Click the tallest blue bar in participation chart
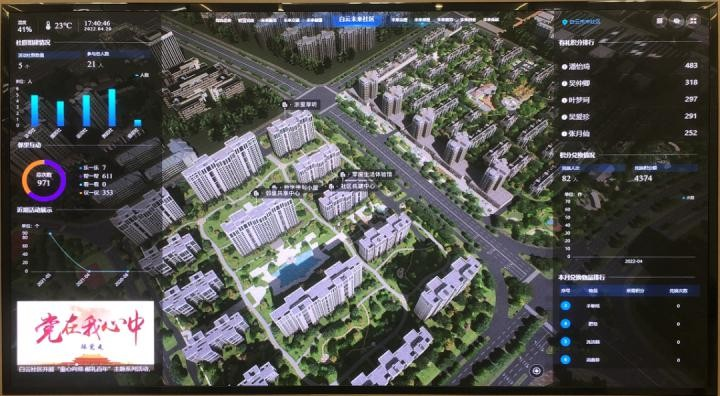The image size is (720, 396). 112,107
